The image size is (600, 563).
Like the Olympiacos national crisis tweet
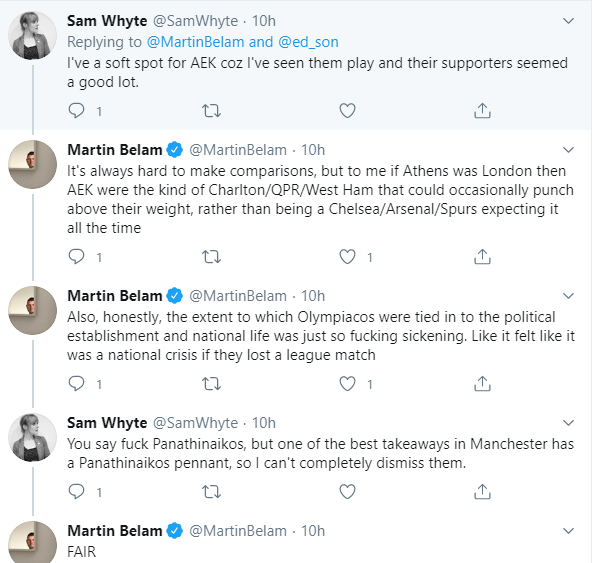tap(347, 383)
